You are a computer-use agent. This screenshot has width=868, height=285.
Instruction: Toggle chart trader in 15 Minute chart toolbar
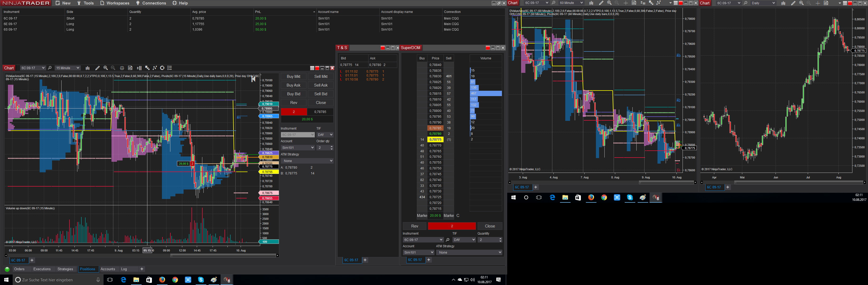(x=139, y=68)
